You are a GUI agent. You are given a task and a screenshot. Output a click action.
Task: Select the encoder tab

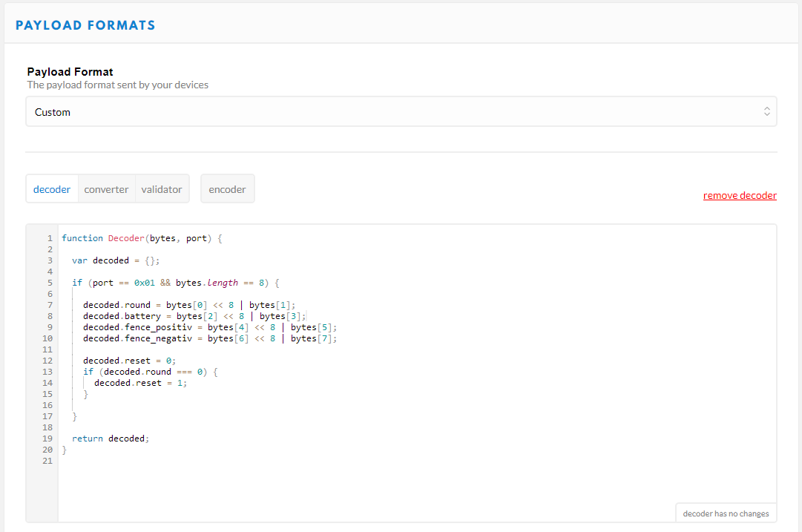tap(227, 189)
